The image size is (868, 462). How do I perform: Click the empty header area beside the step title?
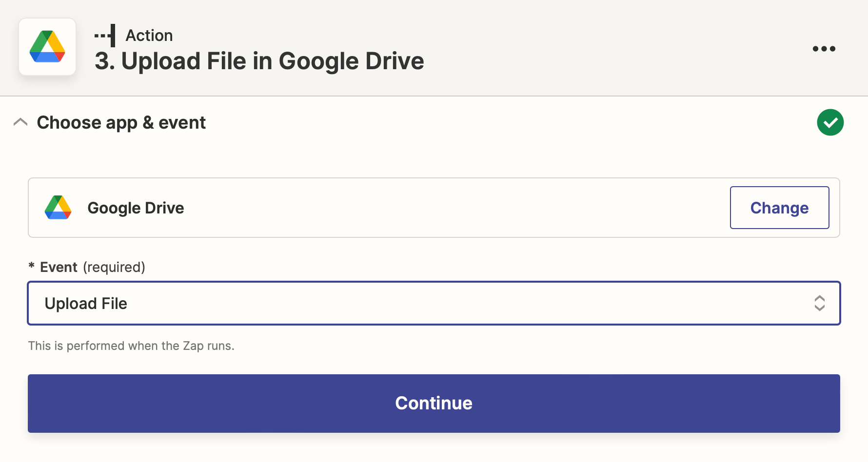614,49
